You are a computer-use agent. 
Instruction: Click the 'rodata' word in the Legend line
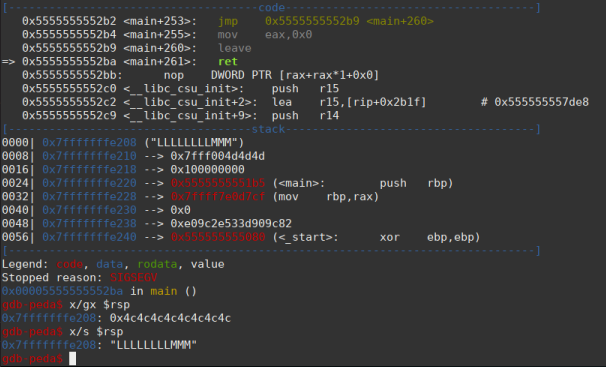(157, 264)
